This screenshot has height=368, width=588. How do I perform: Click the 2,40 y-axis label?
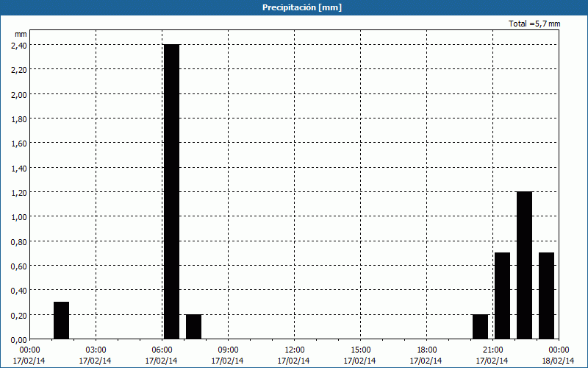point(19,45)
